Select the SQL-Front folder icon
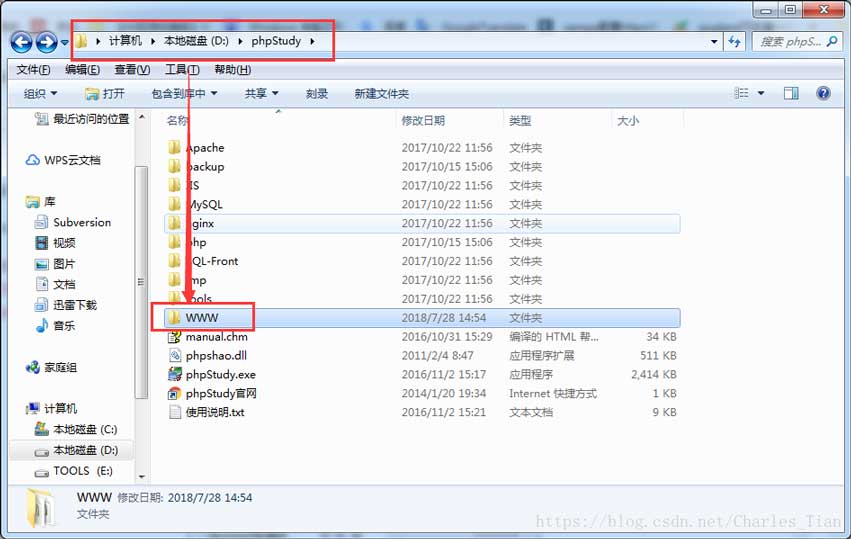 pyautogui.click(x=174, y=261)
